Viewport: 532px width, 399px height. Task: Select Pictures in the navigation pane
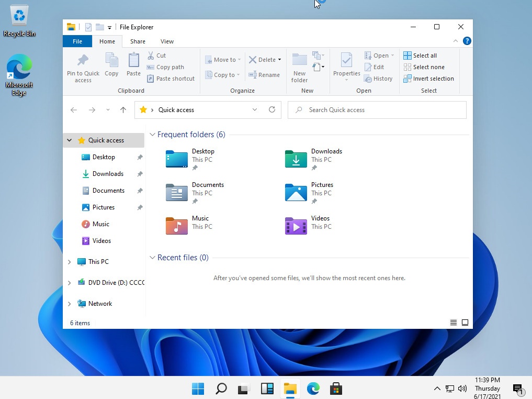click(104, 207)
